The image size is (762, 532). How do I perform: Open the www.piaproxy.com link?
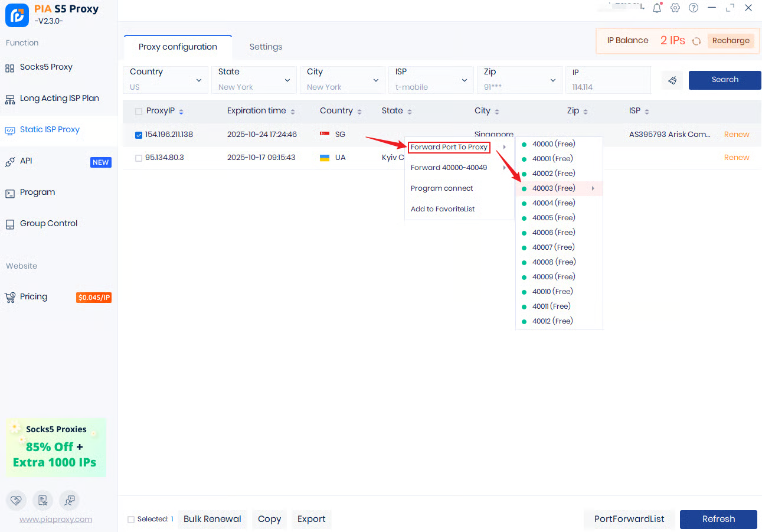tap(55, 520)
